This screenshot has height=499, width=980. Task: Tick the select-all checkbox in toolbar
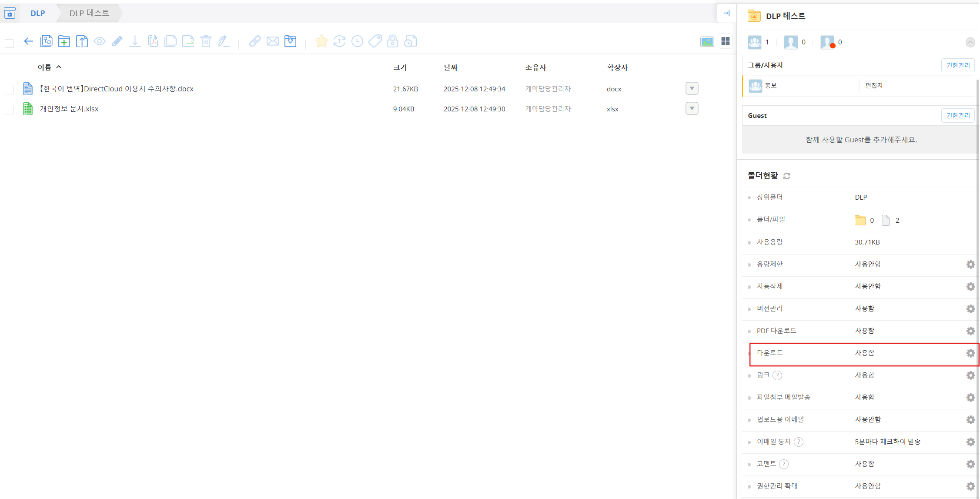tap(9, 43)
